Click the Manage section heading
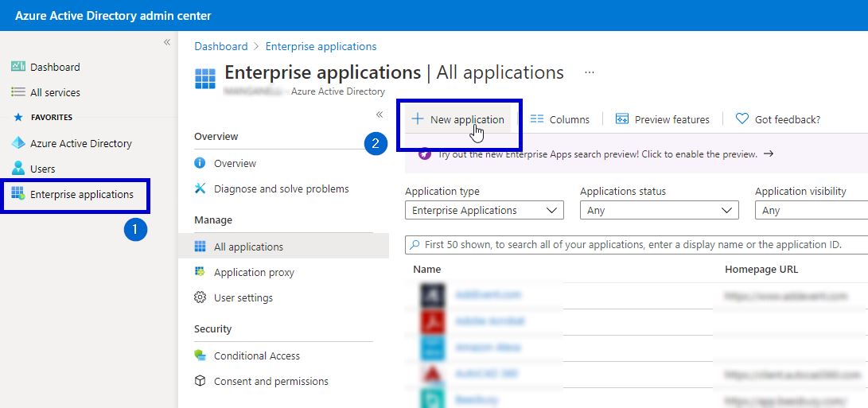This screenshot has height=408, width=868. click(213, 220)
